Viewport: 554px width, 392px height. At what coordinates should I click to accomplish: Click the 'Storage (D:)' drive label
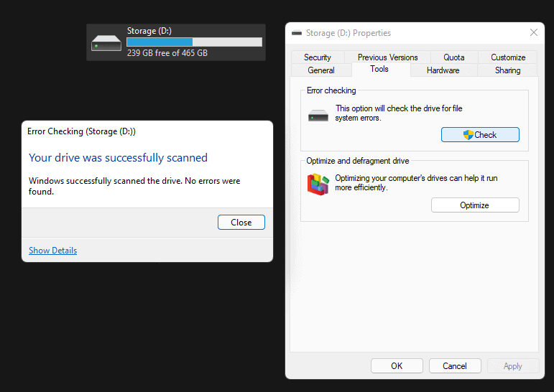149,31
